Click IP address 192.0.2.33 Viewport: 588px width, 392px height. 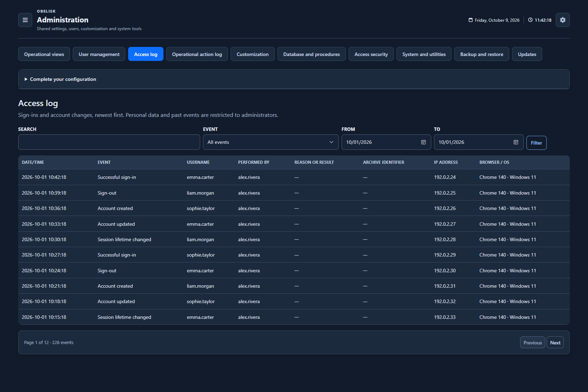click(x=445, y=317)
